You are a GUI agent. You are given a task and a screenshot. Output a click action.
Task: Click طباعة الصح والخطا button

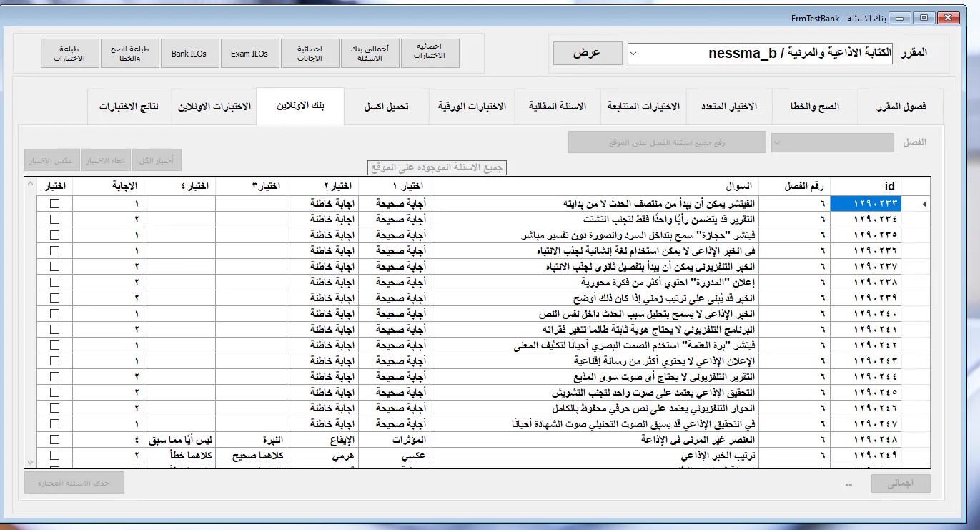coord(130,53)
